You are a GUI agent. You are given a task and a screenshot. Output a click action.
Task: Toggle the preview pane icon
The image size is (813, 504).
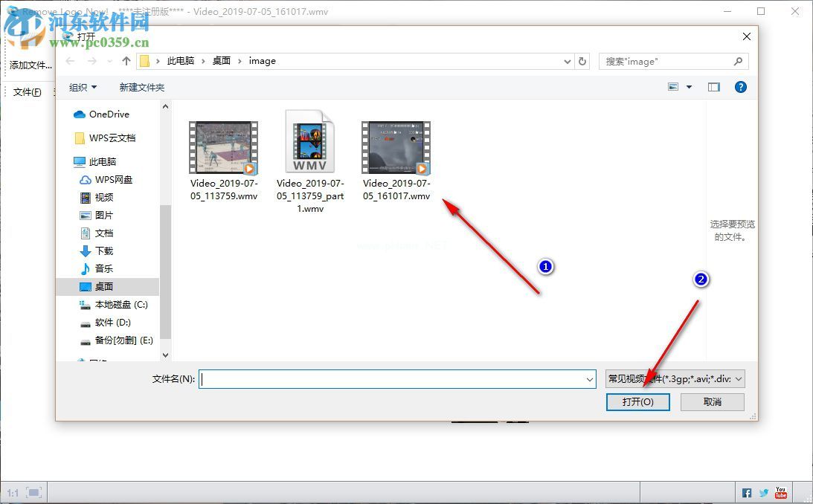click(713, 87)
